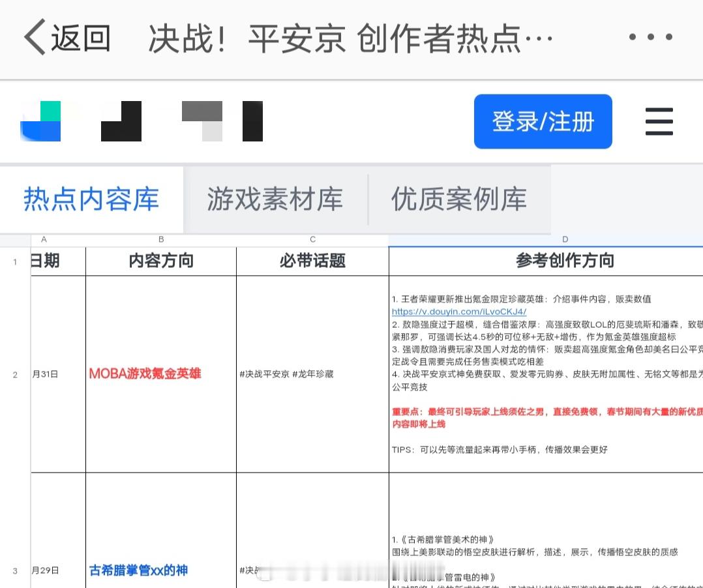The width and height of the screenshot is (703, 588).
Task: Select row number 1
Action: [15, 262]
